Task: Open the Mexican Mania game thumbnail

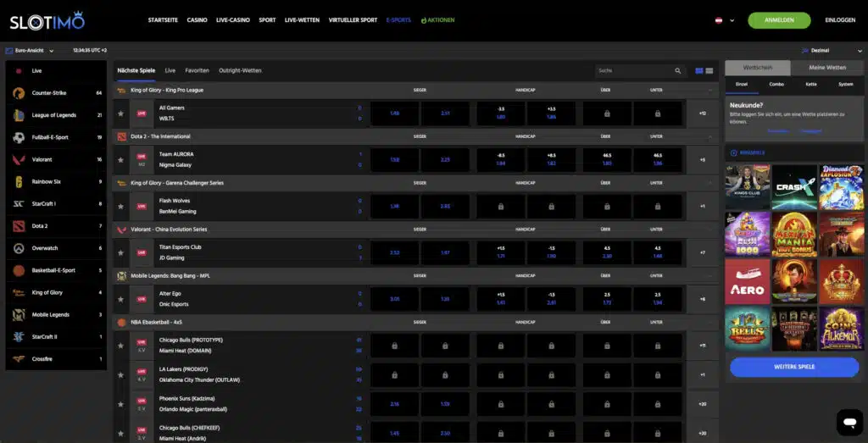Action: click(x=794, y=235)
